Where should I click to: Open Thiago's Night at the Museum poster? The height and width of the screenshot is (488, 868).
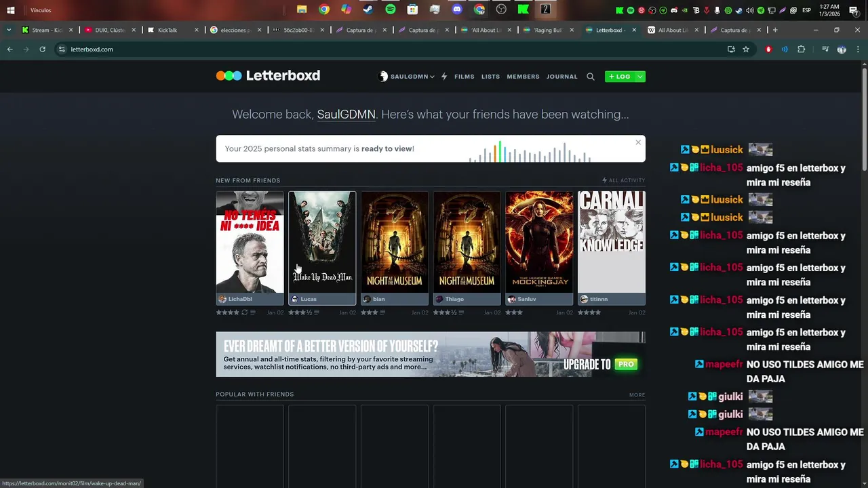coord(467,242)
